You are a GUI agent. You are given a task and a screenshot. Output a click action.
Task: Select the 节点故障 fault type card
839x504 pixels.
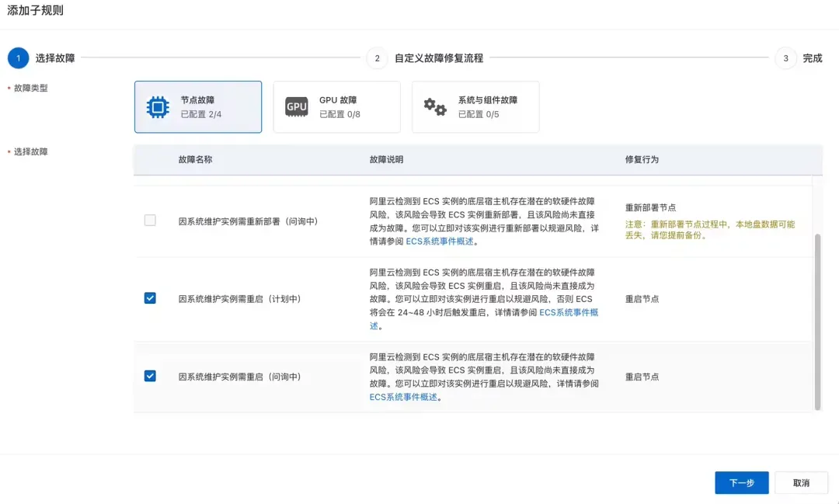tap(198, 107)
